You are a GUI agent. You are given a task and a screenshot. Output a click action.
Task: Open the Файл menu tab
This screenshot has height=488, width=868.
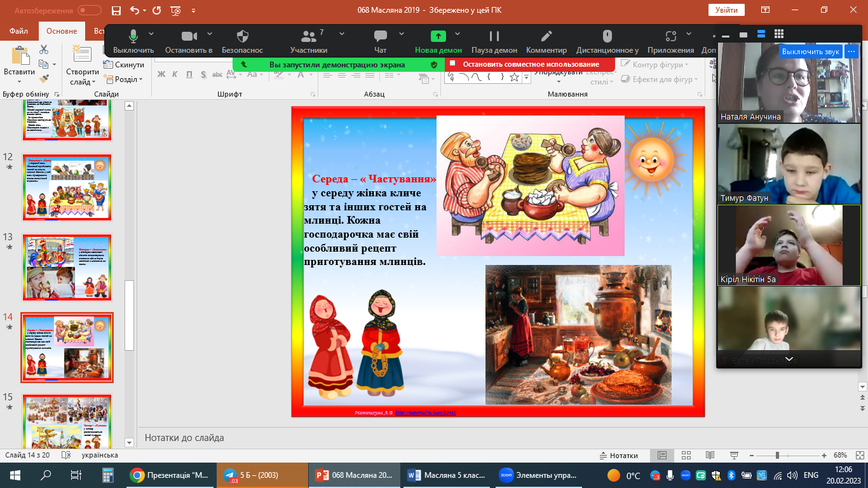click(x=19, y=31)
